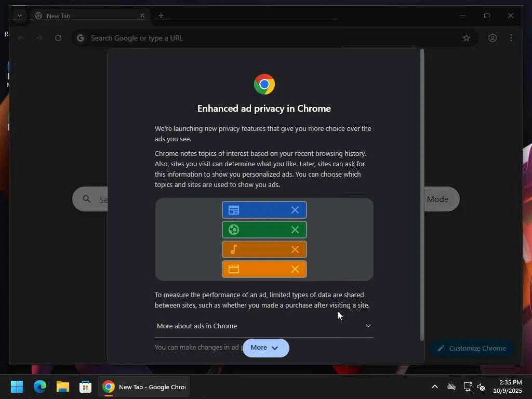Go forward to next page
The image size is (532, 399).
click(39, 38)
